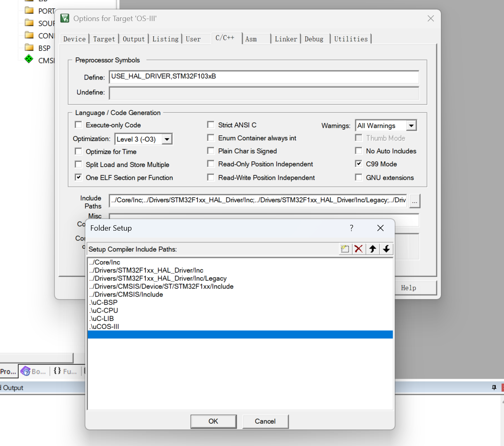Click the BSP folder icon in project tree
The image size is (504, 446).
point(29,47)
